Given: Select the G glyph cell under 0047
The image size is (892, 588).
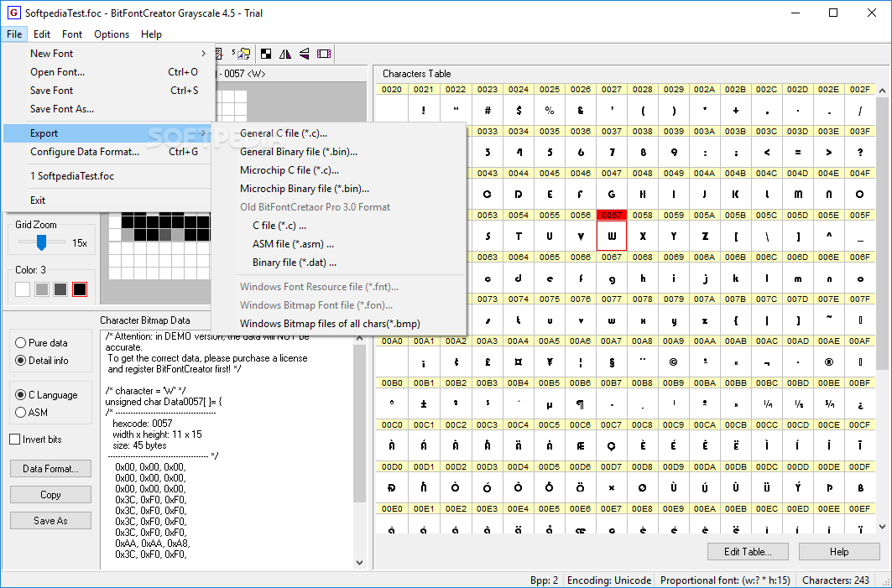Looking at the screenshot, I should [612, 194].
